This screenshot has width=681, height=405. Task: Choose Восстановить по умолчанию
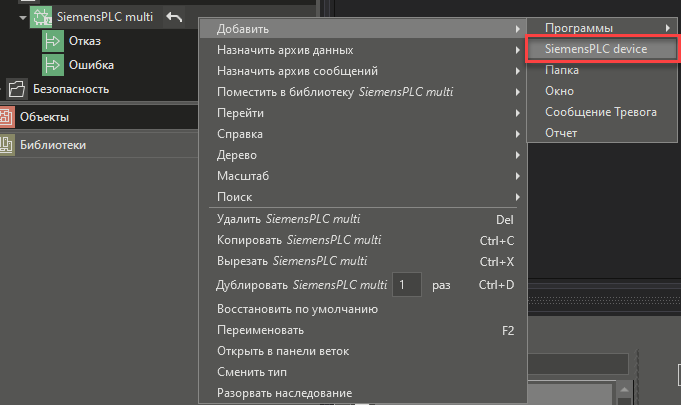coord(363,309)
